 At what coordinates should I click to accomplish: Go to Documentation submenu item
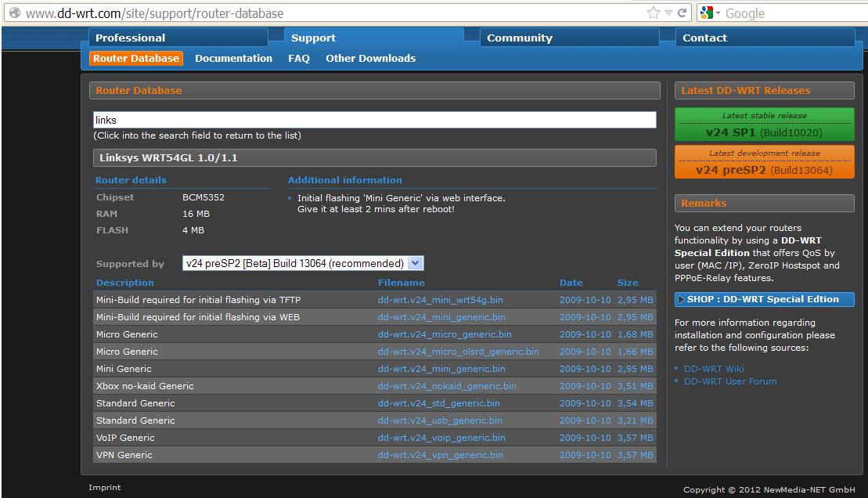click(233, 58)
